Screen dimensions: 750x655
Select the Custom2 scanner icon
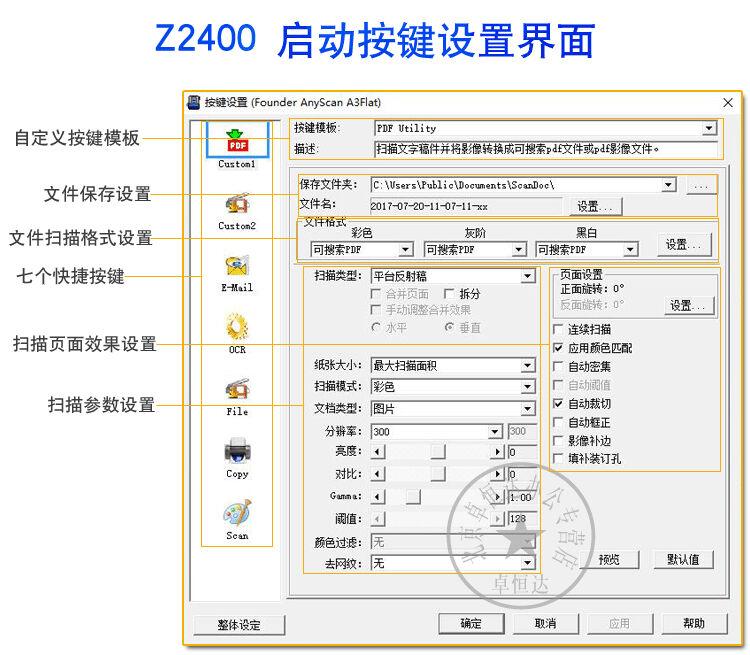pos(237,203)
